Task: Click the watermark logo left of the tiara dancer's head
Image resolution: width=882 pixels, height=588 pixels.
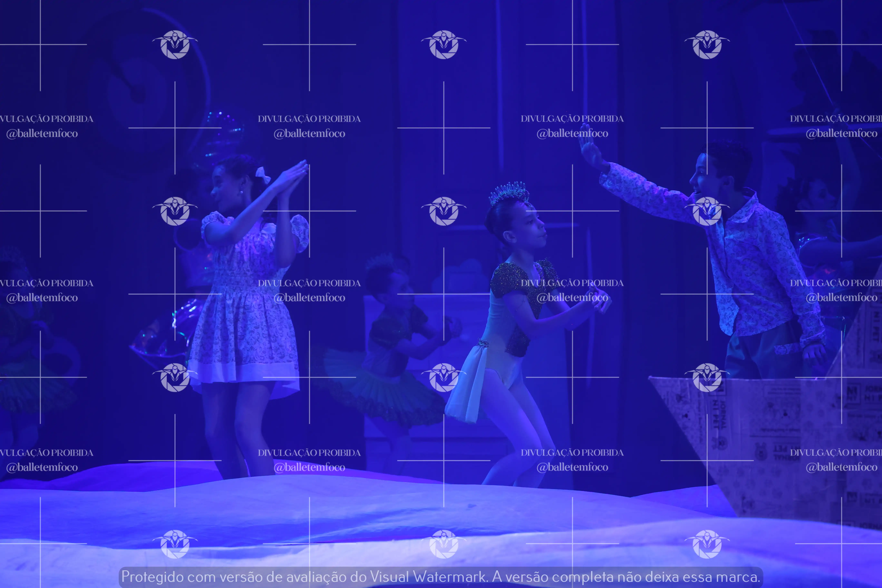Action: click(444, 211)
